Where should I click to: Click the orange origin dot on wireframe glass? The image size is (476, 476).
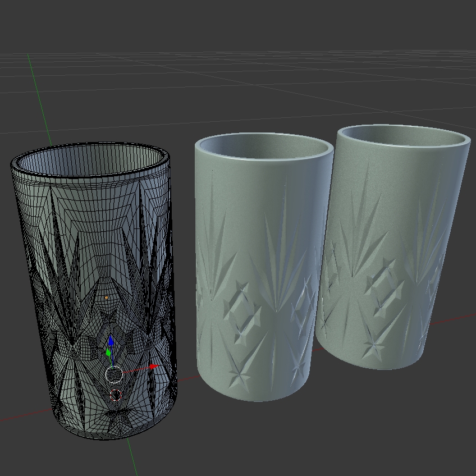tap(106, 298)
